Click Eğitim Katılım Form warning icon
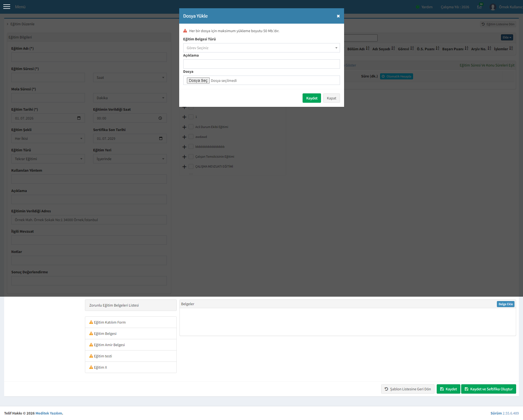 [91, 322]
